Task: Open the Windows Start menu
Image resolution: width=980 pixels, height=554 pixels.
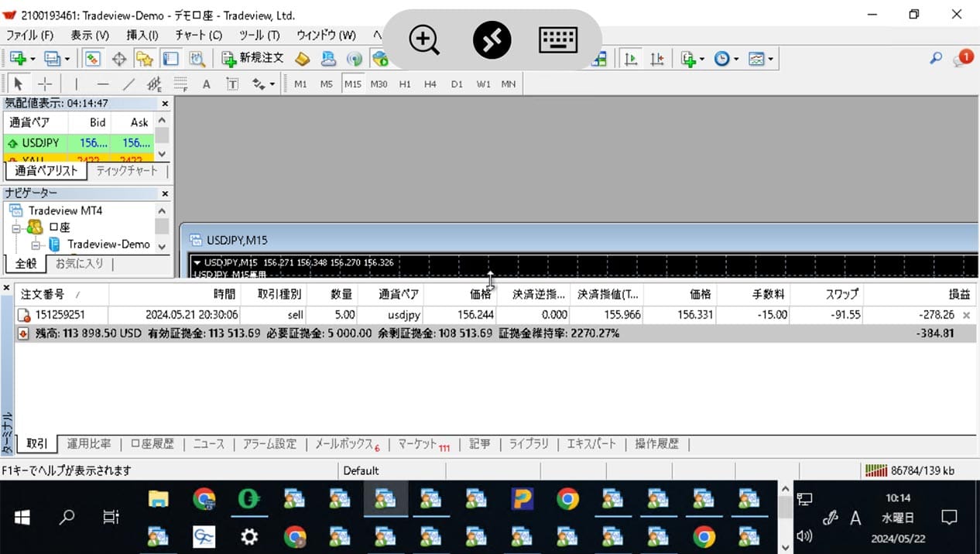Action: [x=22, y=516]
